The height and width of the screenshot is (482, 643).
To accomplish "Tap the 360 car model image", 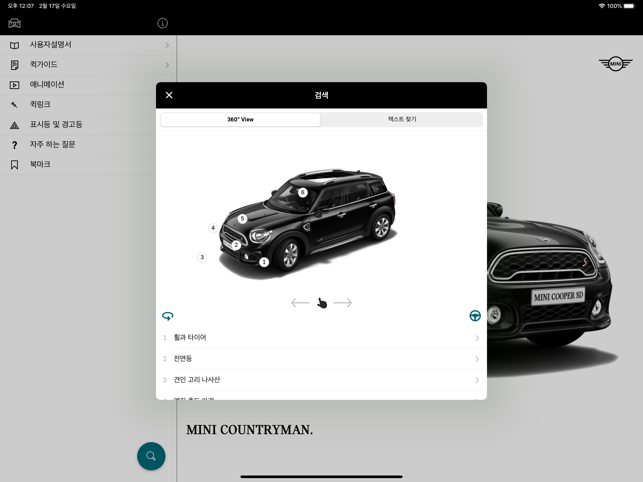I will click(308, 224).
